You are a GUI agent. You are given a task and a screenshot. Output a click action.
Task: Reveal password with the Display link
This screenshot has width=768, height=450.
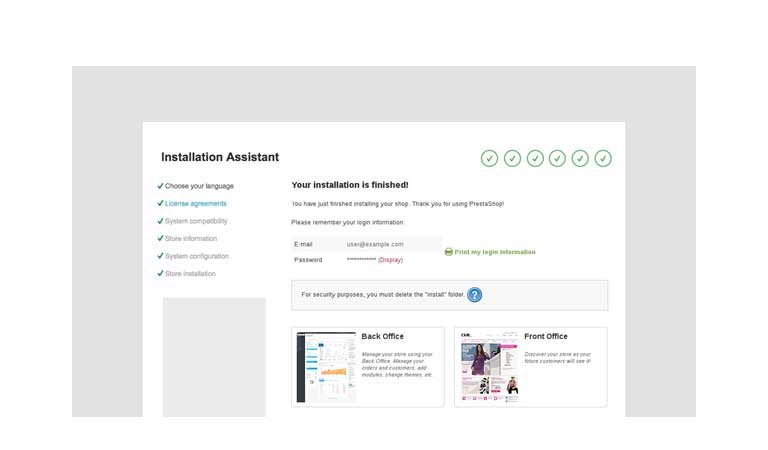(390, 260)
